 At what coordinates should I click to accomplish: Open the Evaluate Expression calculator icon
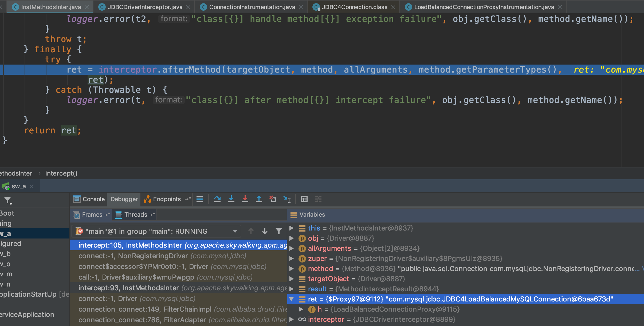[x=304, y=199]
